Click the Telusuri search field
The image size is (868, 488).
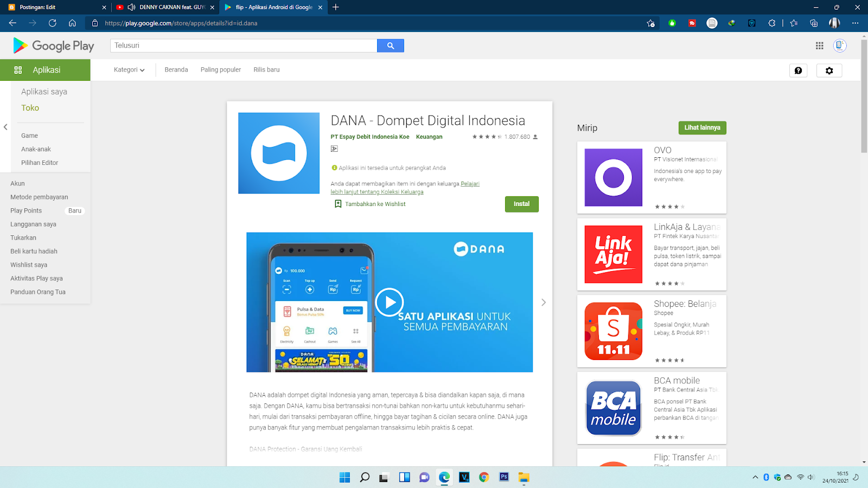[244, 46]
